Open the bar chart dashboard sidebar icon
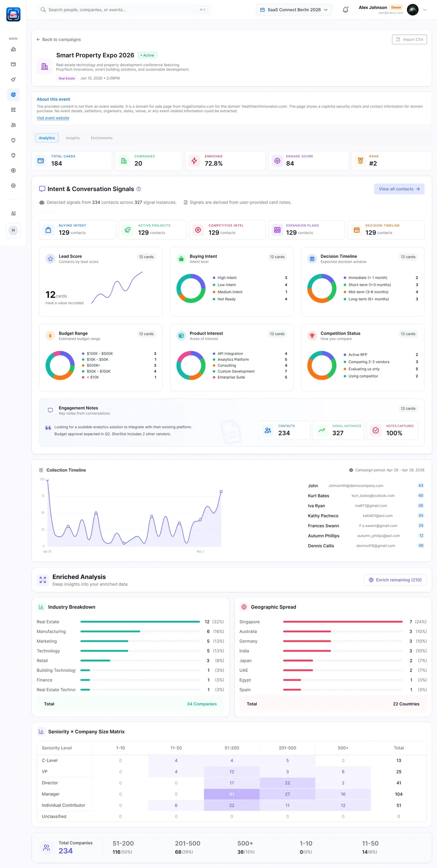437x868 pixels. 13,49
